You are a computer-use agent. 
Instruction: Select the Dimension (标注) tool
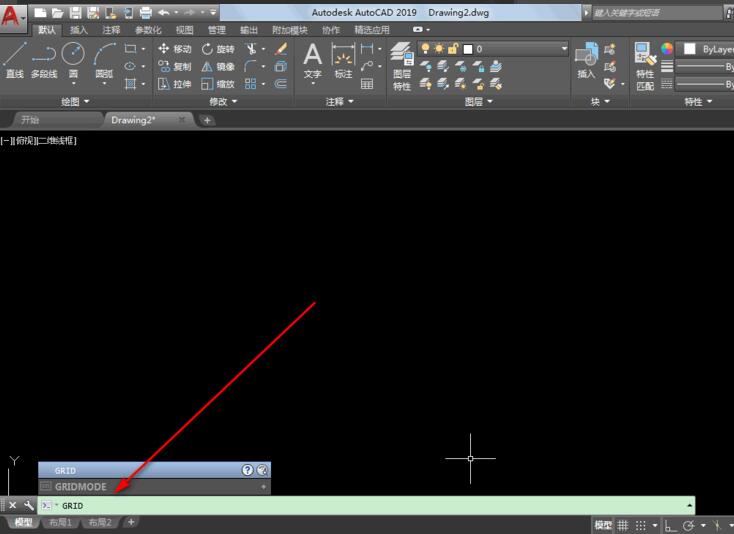(343, 61)
